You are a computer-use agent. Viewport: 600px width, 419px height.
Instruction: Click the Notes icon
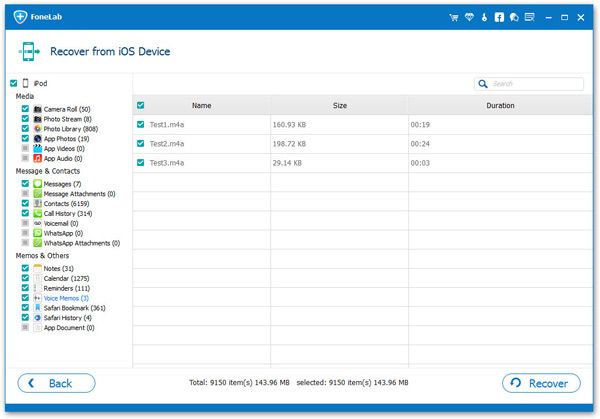[38, 268]
